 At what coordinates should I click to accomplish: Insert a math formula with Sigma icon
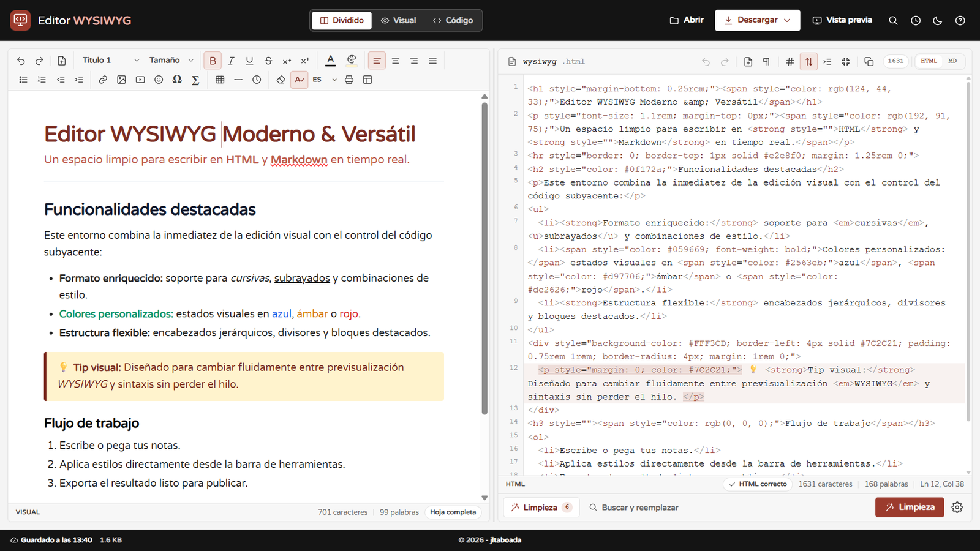[x=195, y=80]
